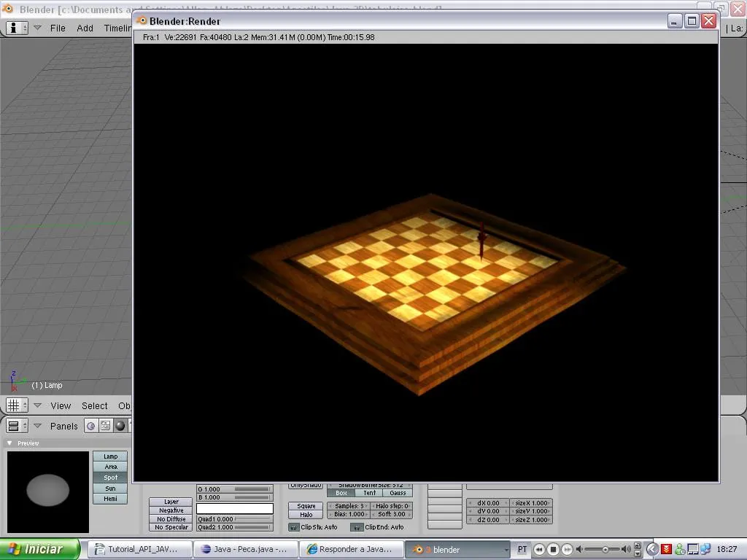Toggle the No Specular option

[x=172, y=527]
